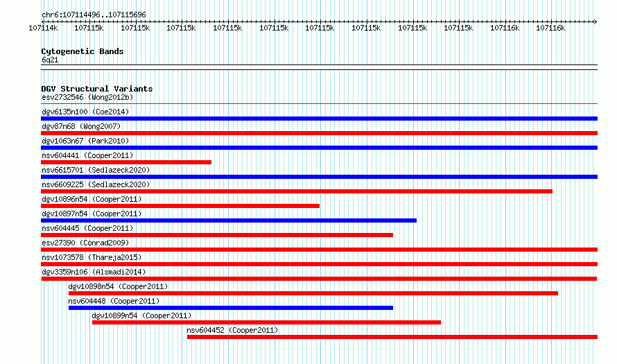Click the 107114k ruler tick label
Screen dimensions: 617x364
click(43, 28)
